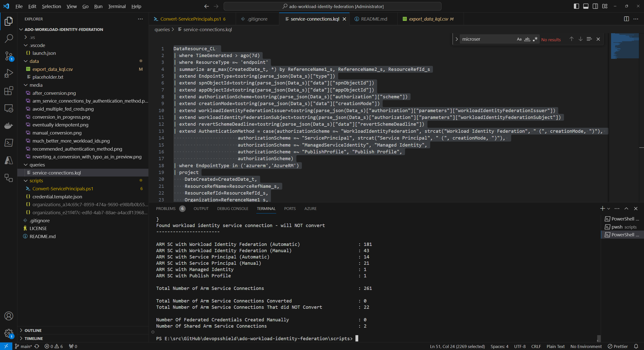Expand replace mode in find widget

[x=457, y=39]
